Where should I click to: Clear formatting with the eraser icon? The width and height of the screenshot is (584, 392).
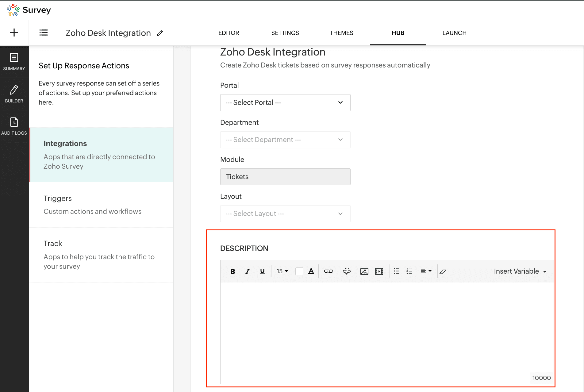(443, 271)
